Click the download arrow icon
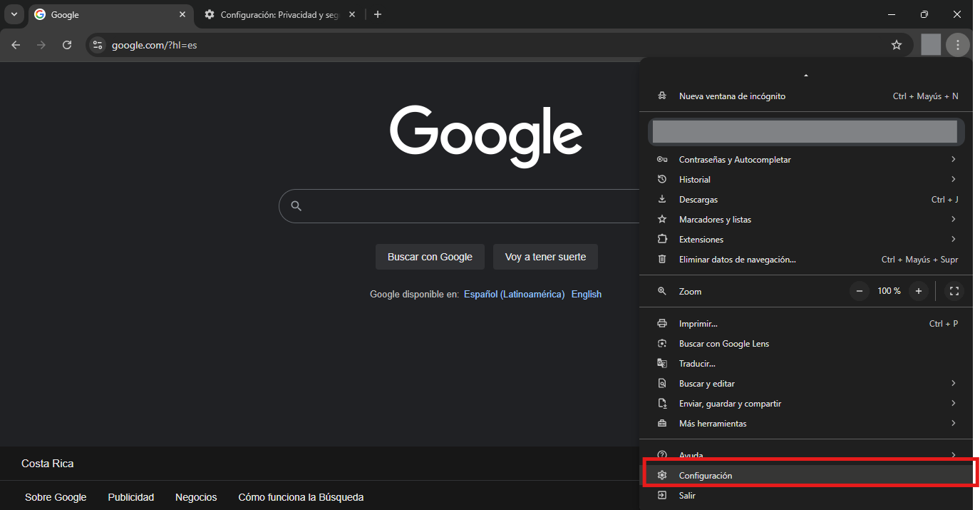Viewport: 980px width, 510px height. coord(662,200)
